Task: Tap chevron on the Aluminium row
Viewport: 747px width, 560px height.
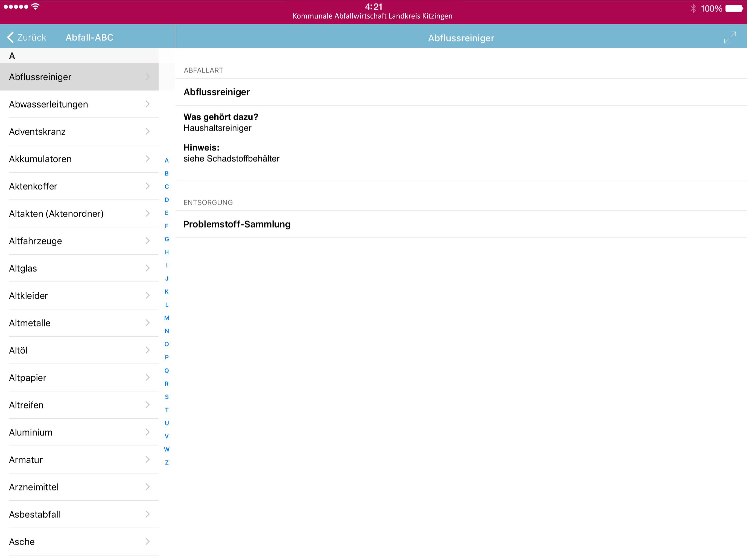Action: [x=148, y=432]
